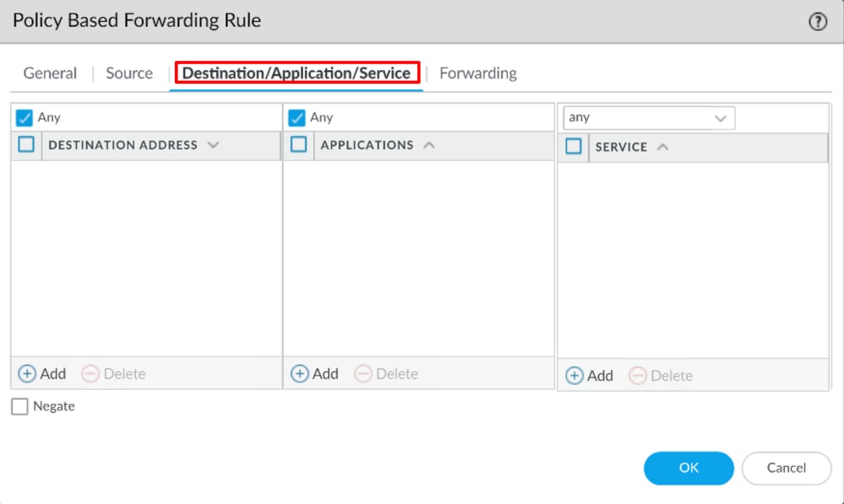Switch to the Source tab
The width and height of the screenshot is (844, 504).
[129, 73]
